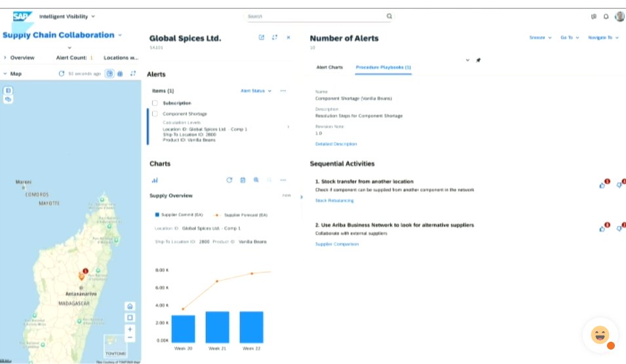Viewport: 626px width, 364px height.
Task: Open the Alerts more options menu
Action: (x=283, y=91)
